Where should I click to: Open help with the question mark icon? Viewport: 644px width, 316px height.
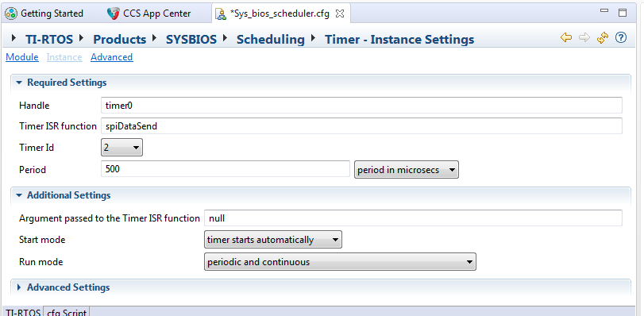(621, 38)
